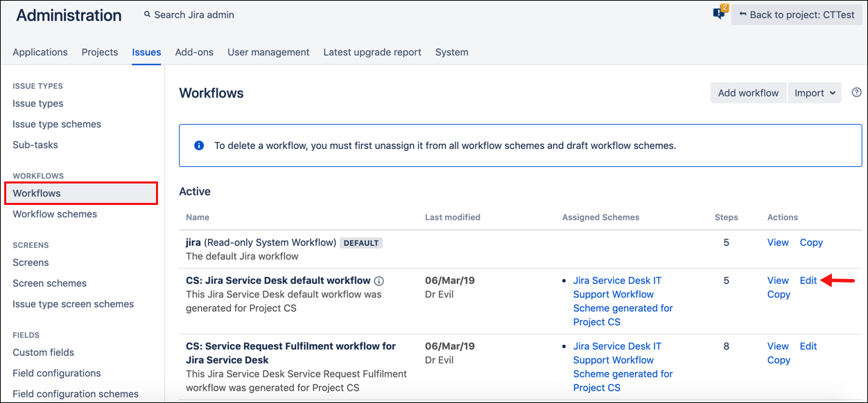This screenshot has height=403, width=868.
Task: Open the notifications feedback icon
Action: pos(719,13)
